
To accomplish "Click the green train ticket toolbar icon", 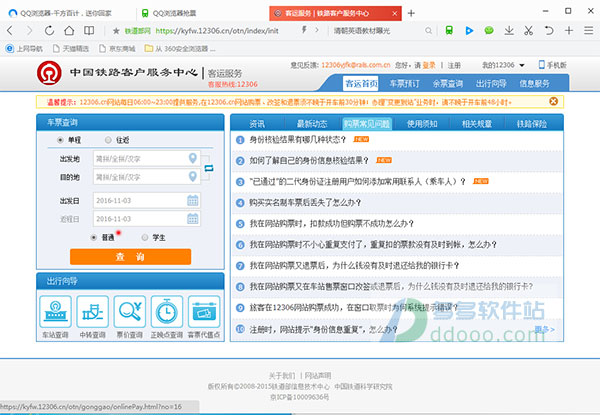I will 449,31.
